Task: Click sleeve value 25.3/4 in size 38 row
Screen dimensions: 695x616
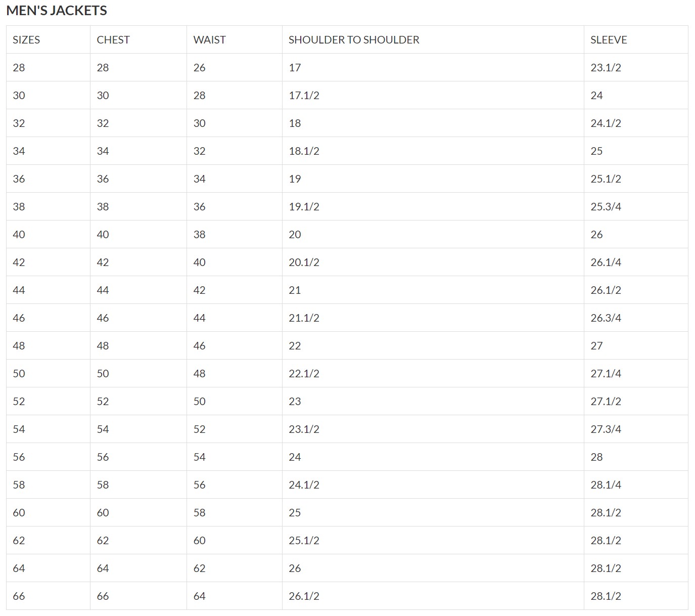Action: click(606, 207)
